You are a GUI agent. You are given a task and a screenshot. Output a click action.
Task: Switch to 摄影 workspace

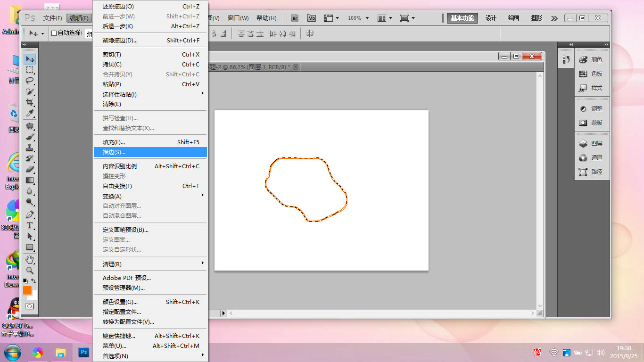tap(536, 18)
